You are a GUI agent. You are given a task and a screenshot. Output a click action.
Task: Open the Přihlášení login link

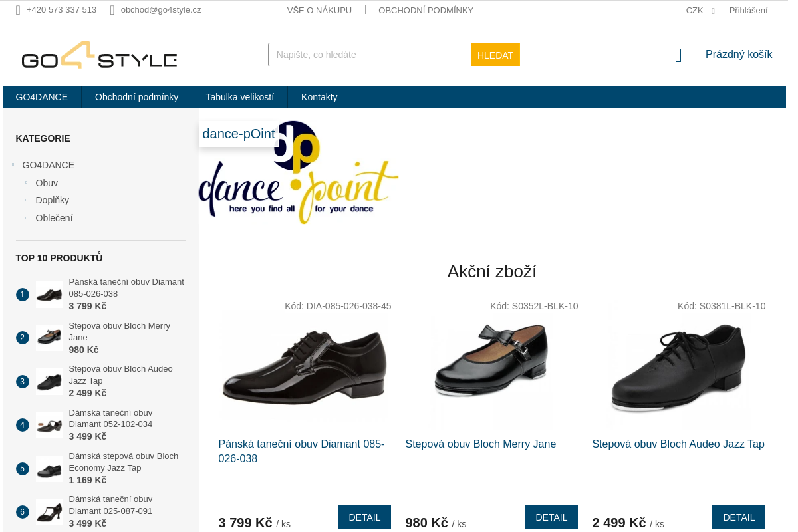pos(748,11)
